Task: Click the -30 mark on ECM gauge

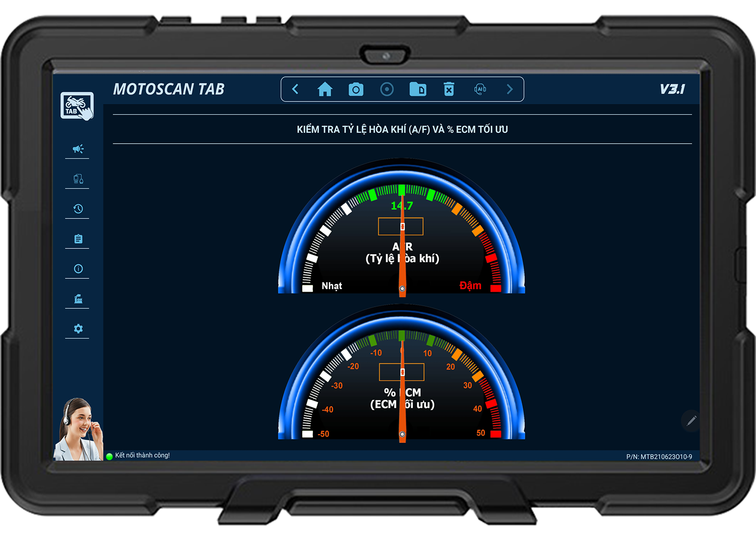Action: (337, 386)
